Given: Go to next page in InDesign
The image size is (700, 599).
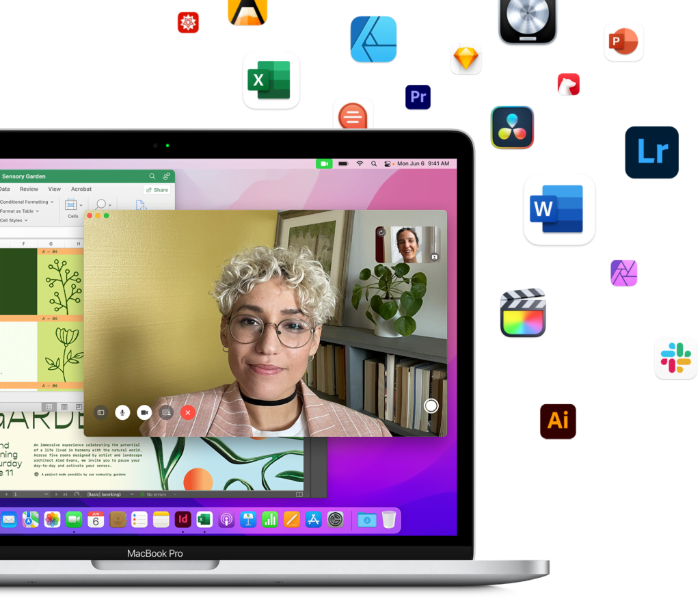Looking at the screenshot, I should 56,494.
